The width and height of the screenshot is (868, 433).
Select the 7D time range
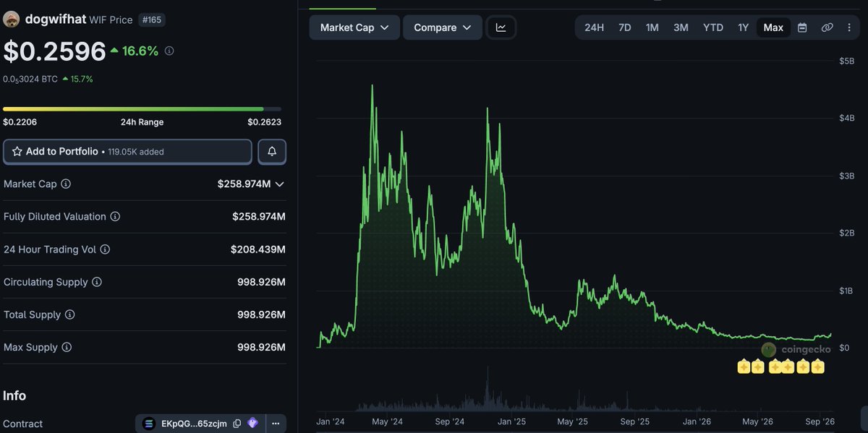click(625, 27)
